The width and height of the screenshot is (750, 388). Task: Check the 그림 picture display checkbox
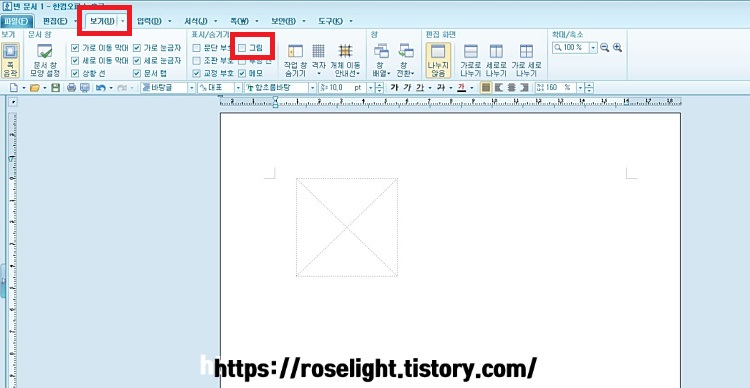(242, 48)
